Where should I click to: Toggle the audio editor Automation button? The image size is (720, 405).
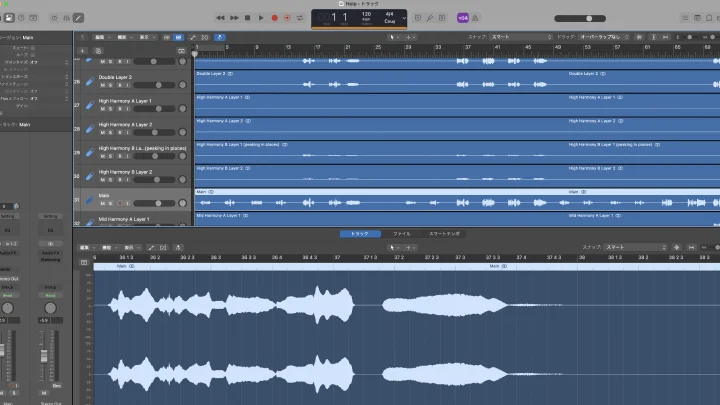click(151, 248)
